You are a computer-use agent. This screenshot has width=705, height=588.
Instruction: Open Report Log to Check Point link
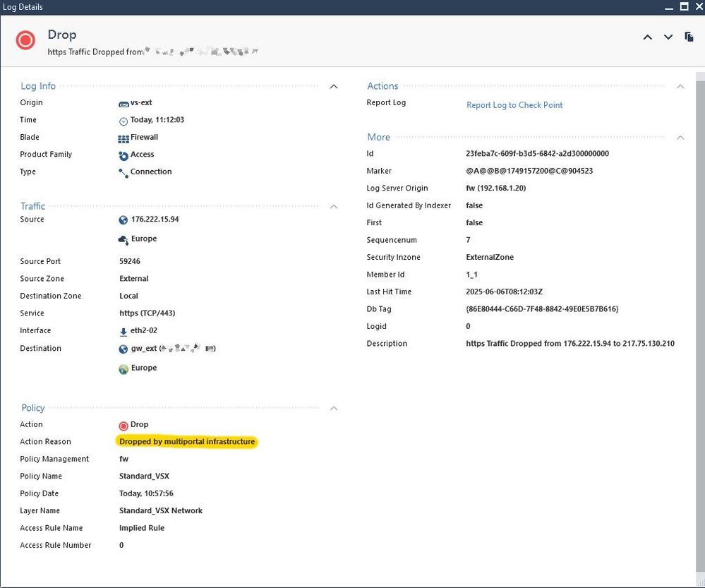pos(514,104)
